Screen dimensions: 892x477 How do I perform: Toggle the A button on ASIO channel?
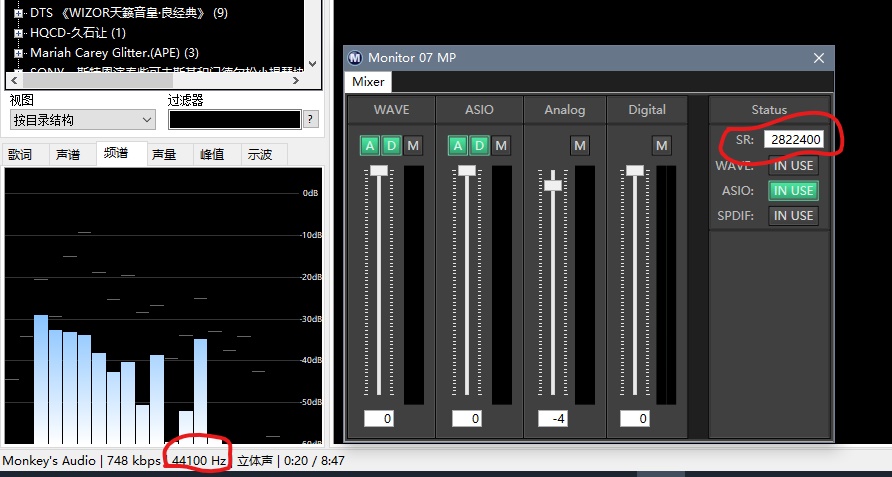tap(458, 146)
